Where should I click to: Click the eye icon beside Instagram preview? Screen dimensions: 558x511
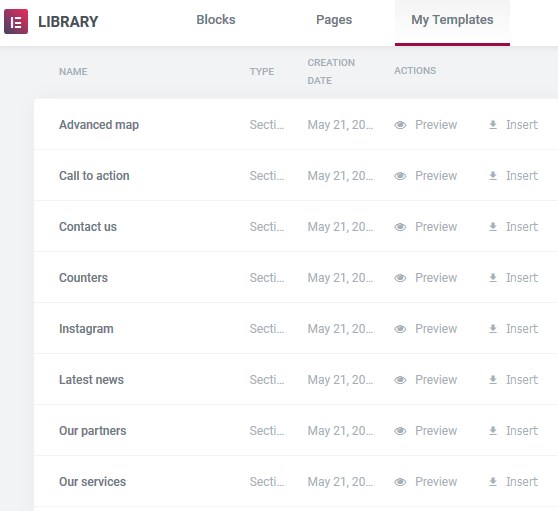tap(400, 329)
